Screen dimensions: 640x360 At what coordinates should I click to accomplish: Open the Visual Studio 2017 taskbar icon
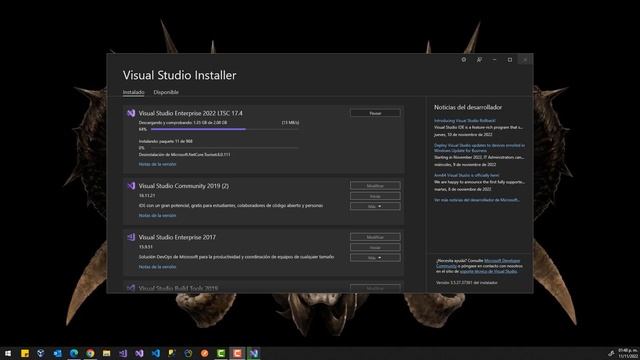[123, 353]
